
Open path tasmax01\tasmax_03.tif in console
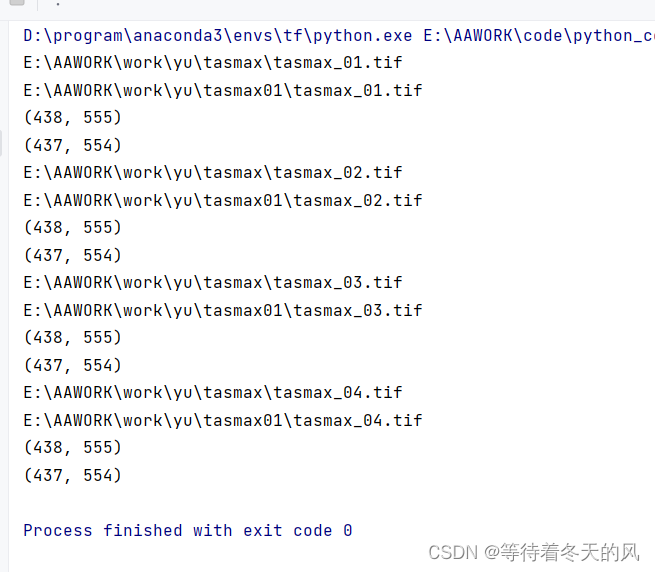[223, 310]
